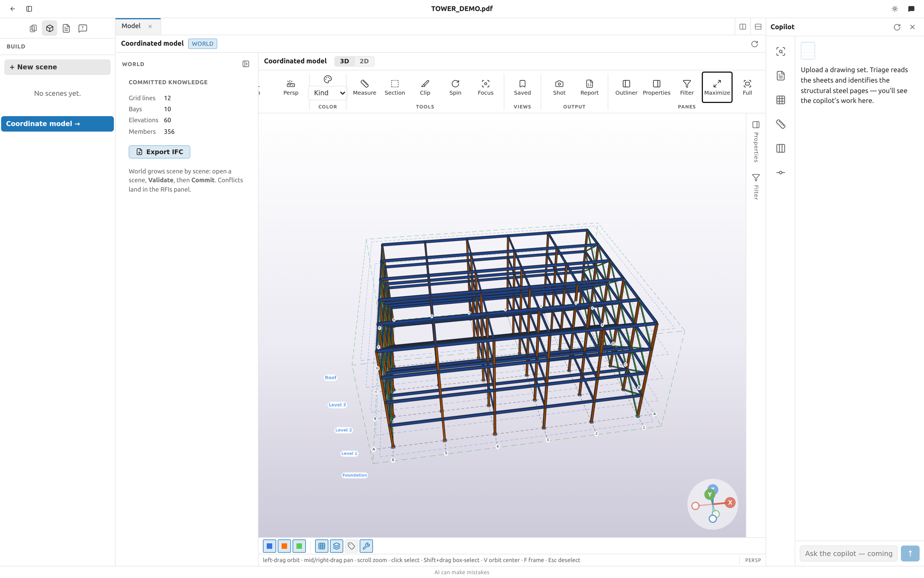924x578 pixels.
Task: Click the Level 2 label
Action: coord(343,430)
